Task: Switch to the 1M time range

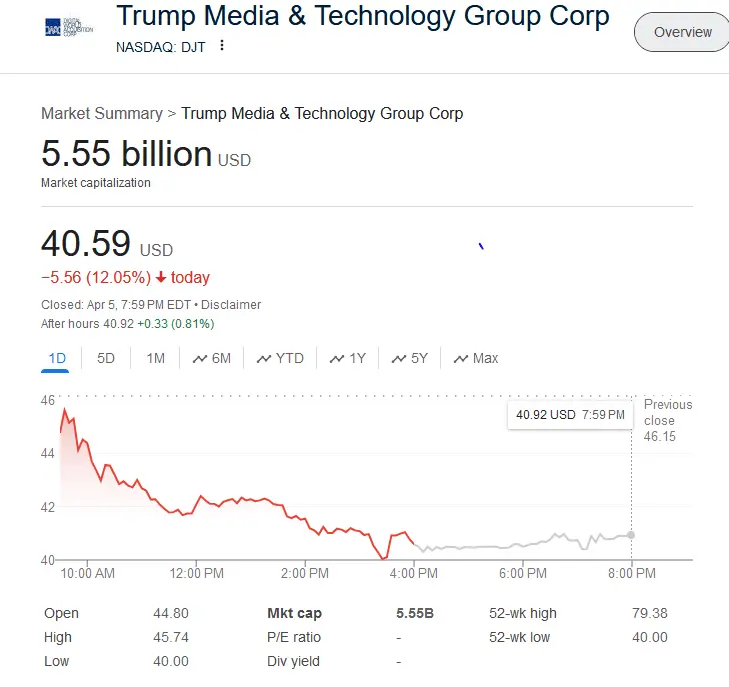Action: pyautogui.click(x=155, y=358)
